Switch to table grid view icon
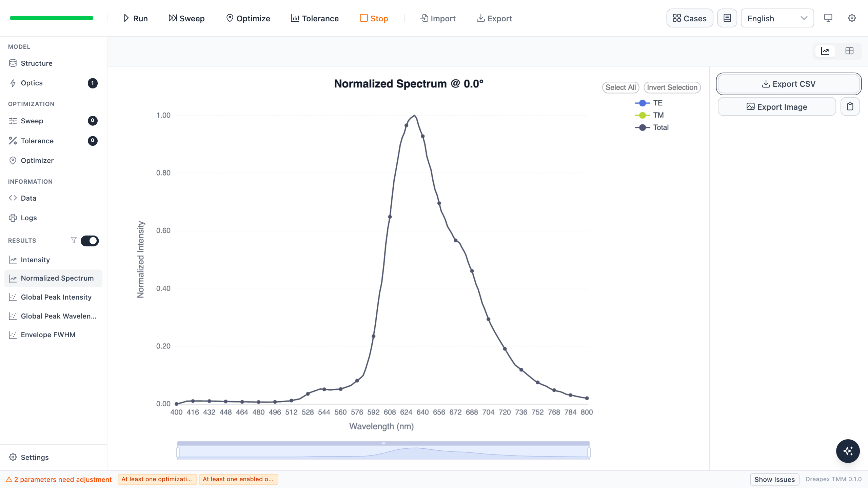The height and width of the screenshot is (488, 868). tap(849, 51)
